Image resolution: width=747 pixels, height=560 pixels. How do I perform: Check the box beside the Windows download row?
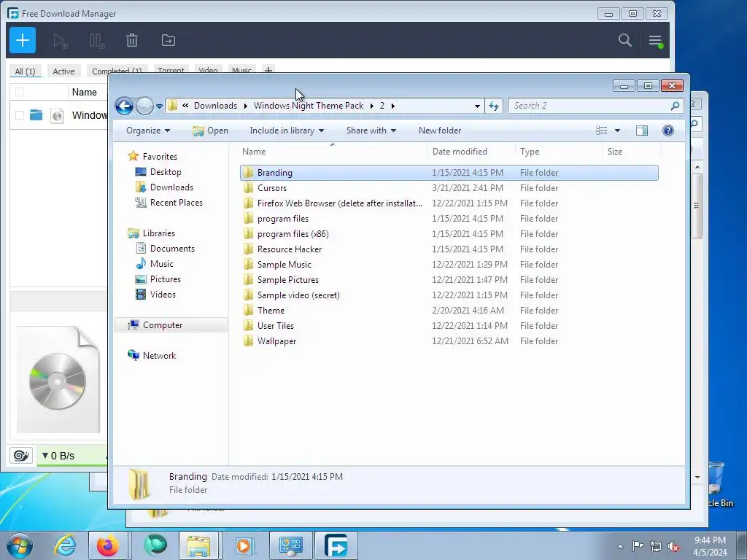coord(20,114)
